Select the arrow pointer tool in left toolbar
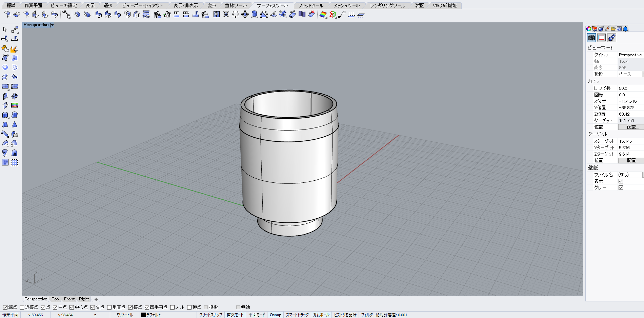 (5, 29)
